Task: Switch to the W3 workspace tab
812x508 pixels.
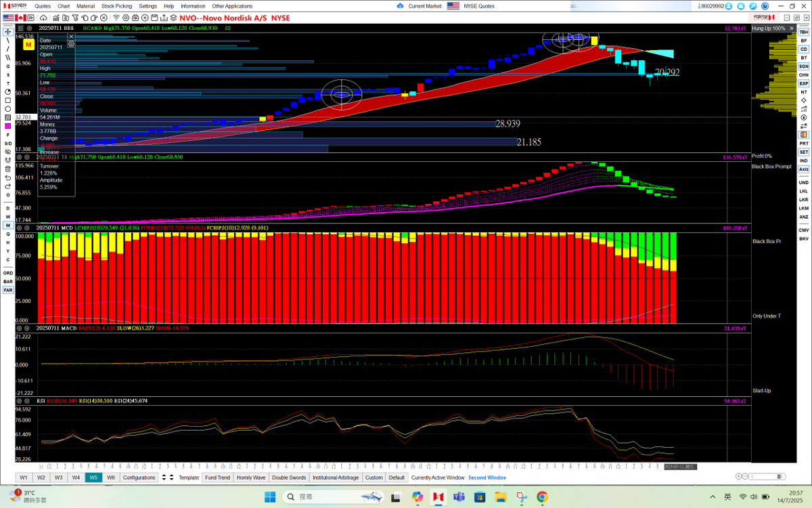Action: coord(59,478)
